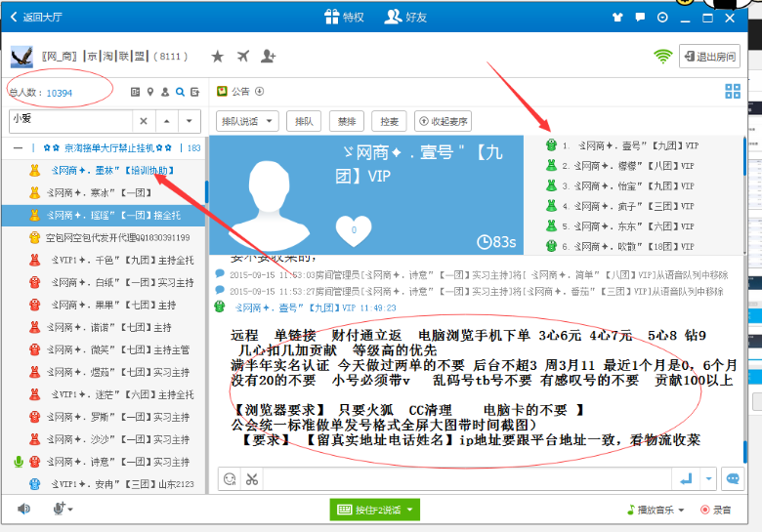The image size is (762, 532).
Task: Click the 禁麦 button
Action: tap(347, 121)
